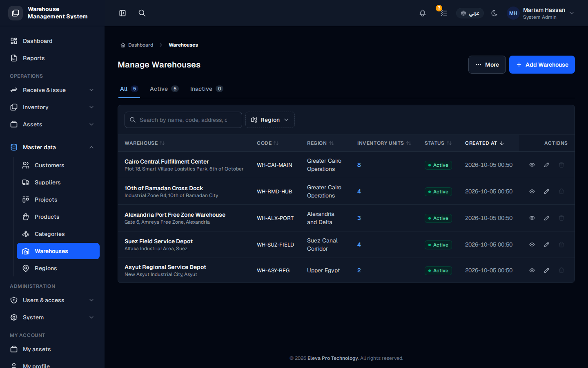Open the tasks checklist icon with badge
Viewport: 588px width, 368px height.
click(443, 13)
